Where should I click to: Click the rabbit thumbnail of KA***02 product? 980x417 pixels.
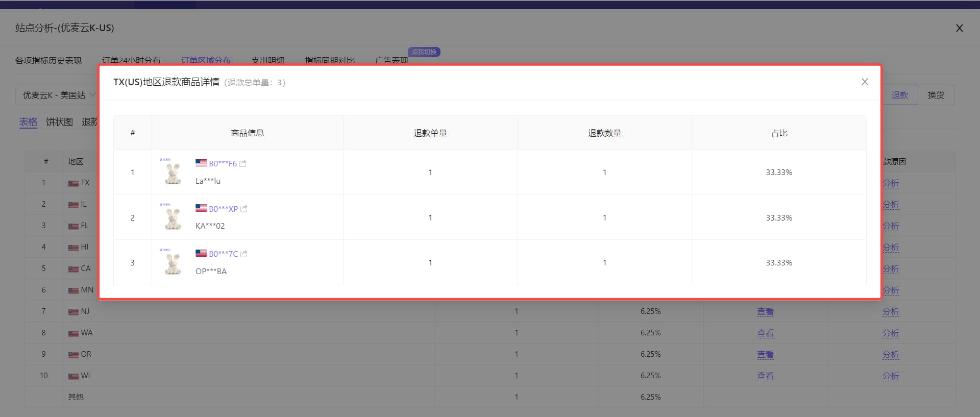click(x=173, y=217)
